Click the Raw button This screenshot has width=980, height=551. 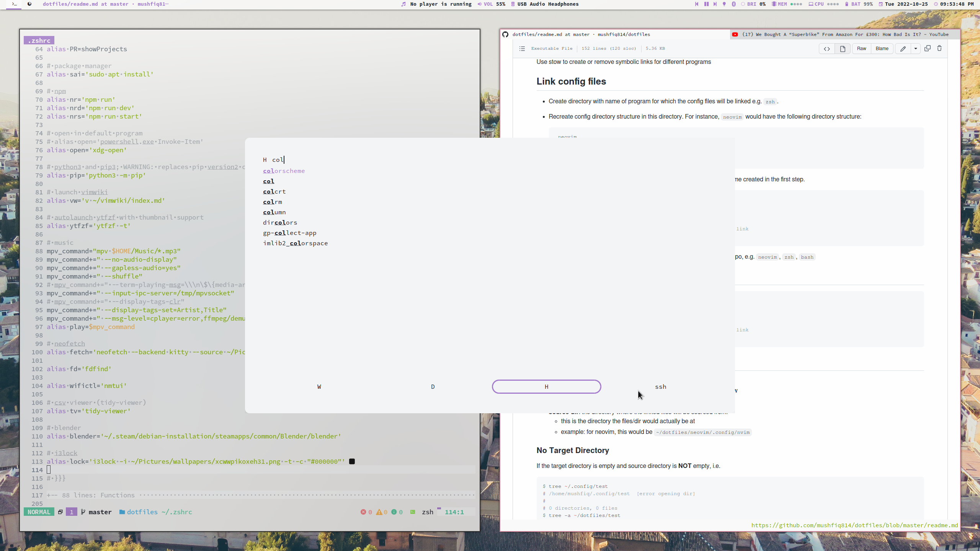861,49
